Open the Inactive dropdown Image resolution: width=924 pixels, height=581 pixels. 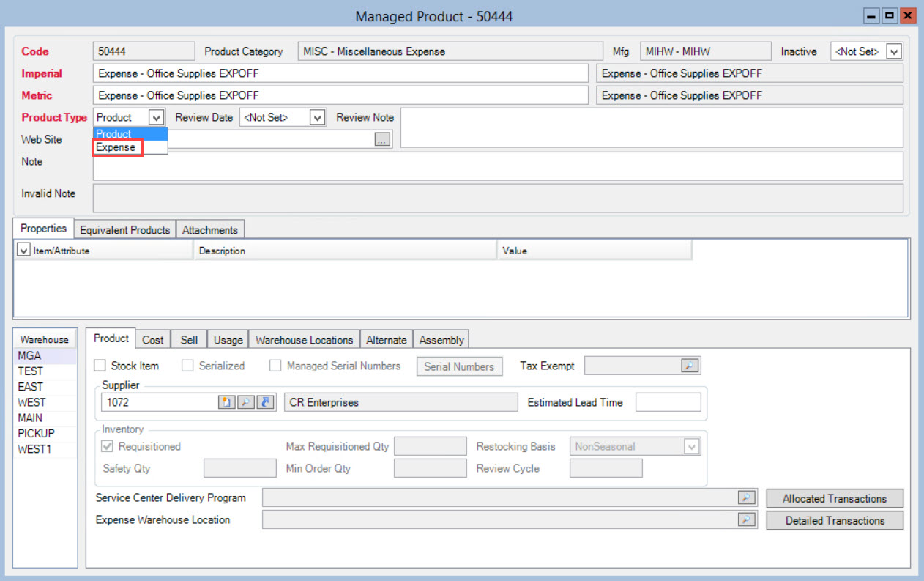point(893,51)
